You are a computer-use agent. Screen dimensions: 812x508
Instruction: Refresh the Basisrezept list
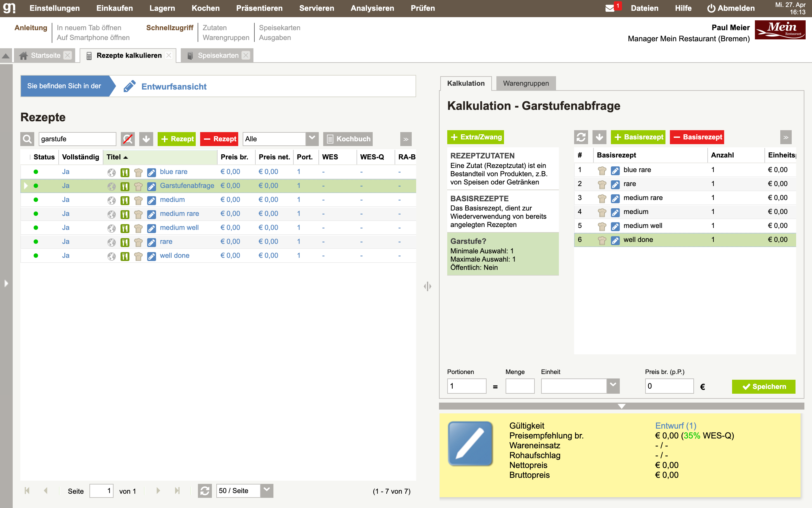[x=581, y=137]
